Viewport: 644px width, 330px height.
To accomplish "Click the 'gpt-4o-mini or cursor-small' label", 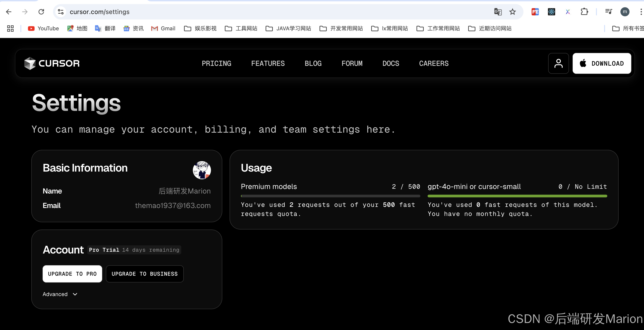I will click(474, 187).
